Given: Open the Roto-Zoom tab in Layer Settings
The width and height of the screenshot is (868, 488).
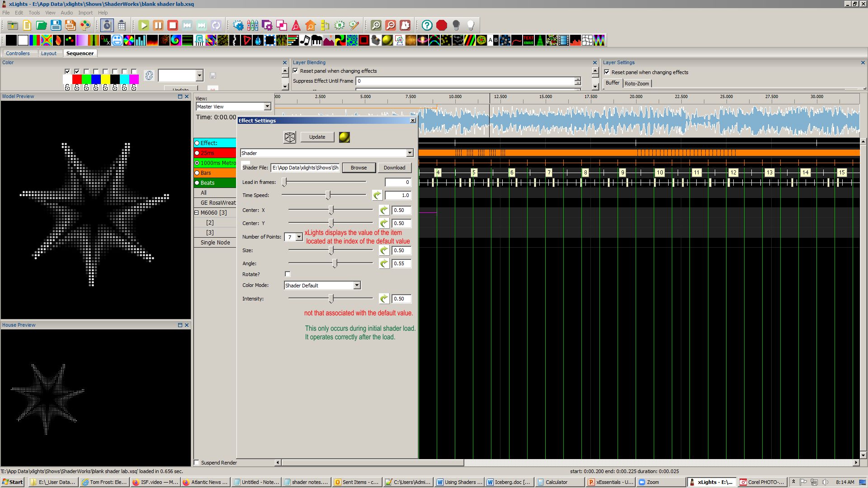Looking at the screenshot, I should pyautogui.click(x=637, y=84).
